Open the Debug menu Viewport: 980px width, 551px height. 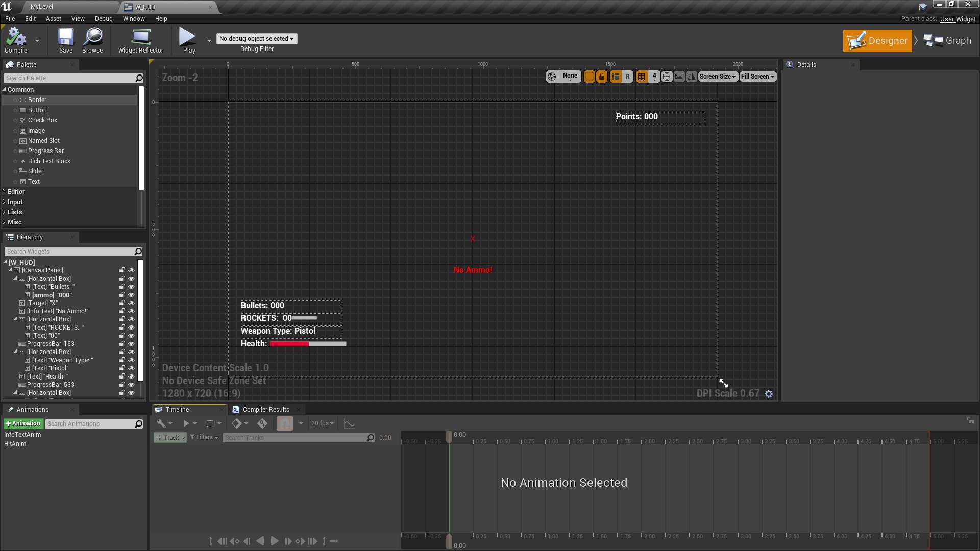click(x=104, y=19)
